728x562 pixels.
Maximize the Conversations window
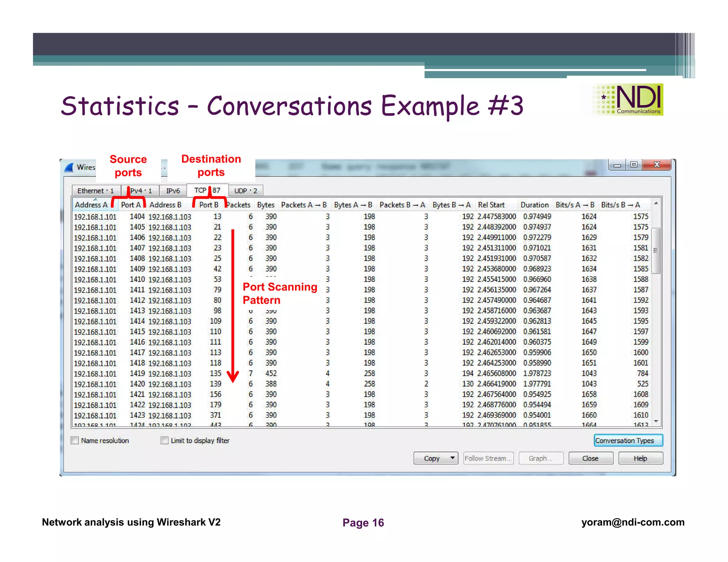coord(634,165)
